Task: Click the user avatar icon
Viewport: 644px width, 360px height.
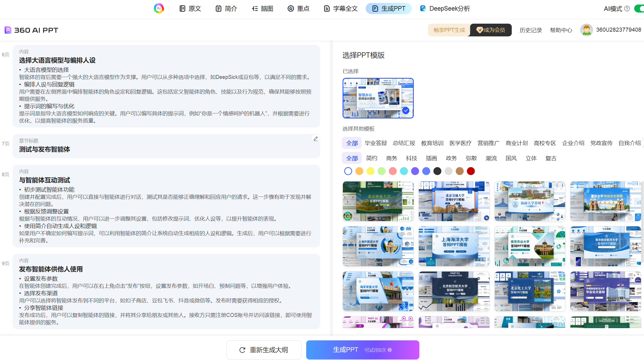Action: [x=586, y=30]
